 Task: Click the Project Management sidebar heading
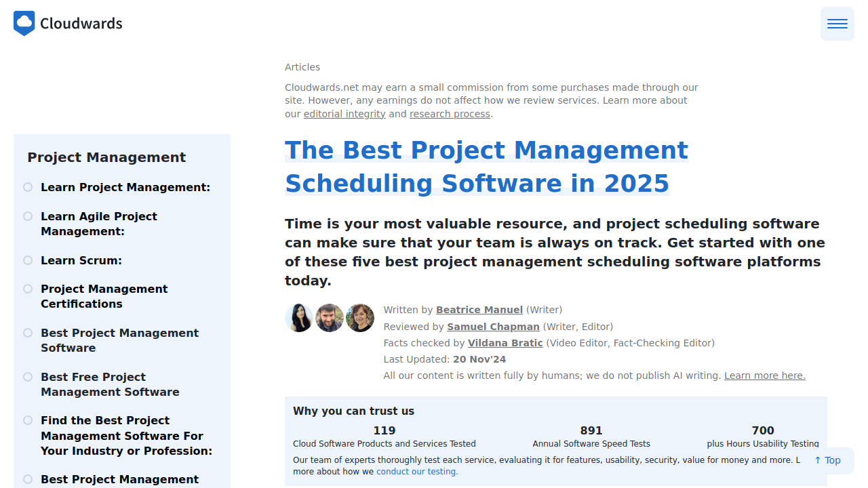click(x=106, y=157)
